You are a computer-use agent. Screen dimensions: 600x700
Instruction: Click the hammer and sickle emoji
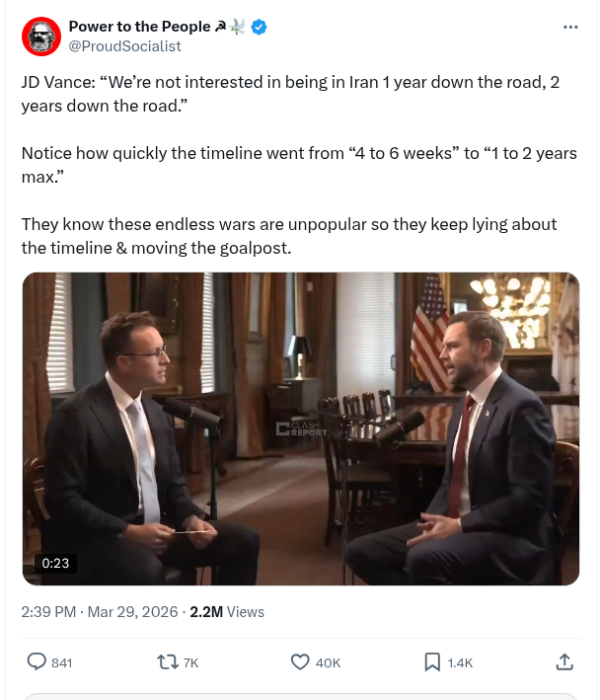[x=221, y=28]
